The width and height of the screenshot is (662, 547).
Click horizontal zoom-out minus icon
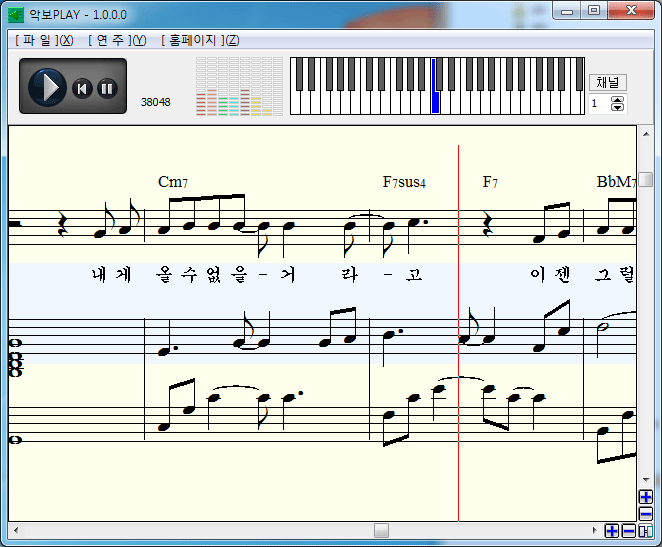(629, 531)
